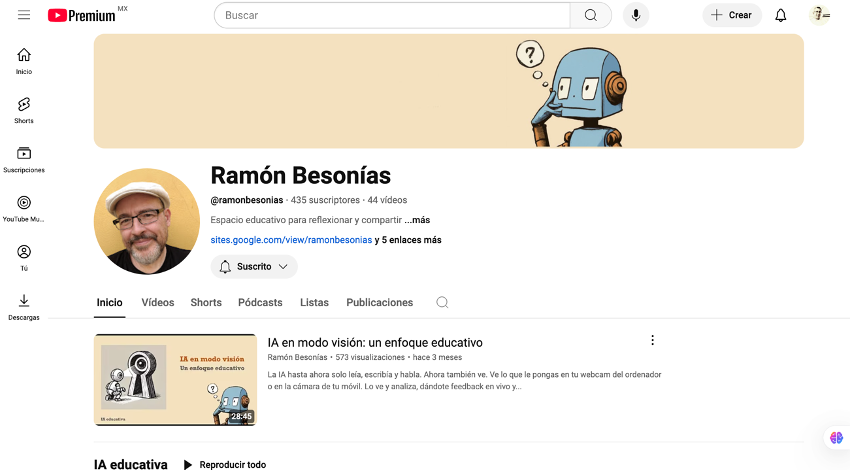Click the search magnifier button
The height and width of the screenshot is (470, 850).
pos(591,15)
